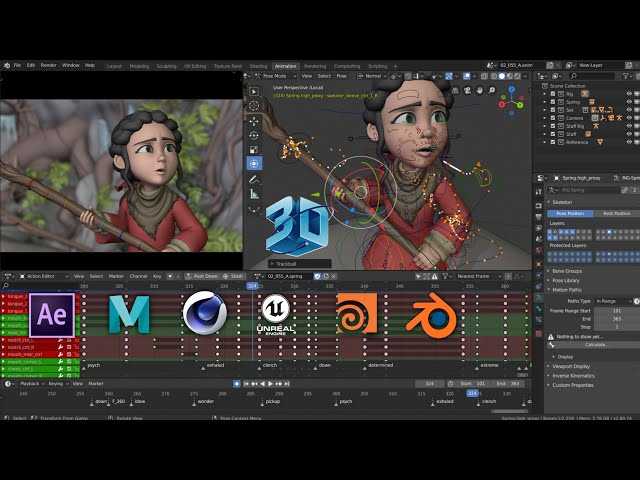Jump to the next keyframe
640x480 pixels.
[x=279, y=384]
